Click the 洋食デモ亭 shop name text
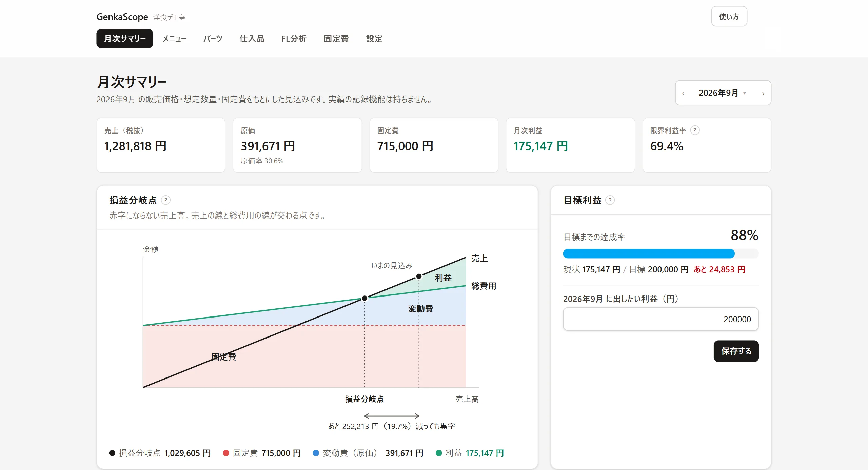The height and width of the screenshot is (470, 868). 169,17
